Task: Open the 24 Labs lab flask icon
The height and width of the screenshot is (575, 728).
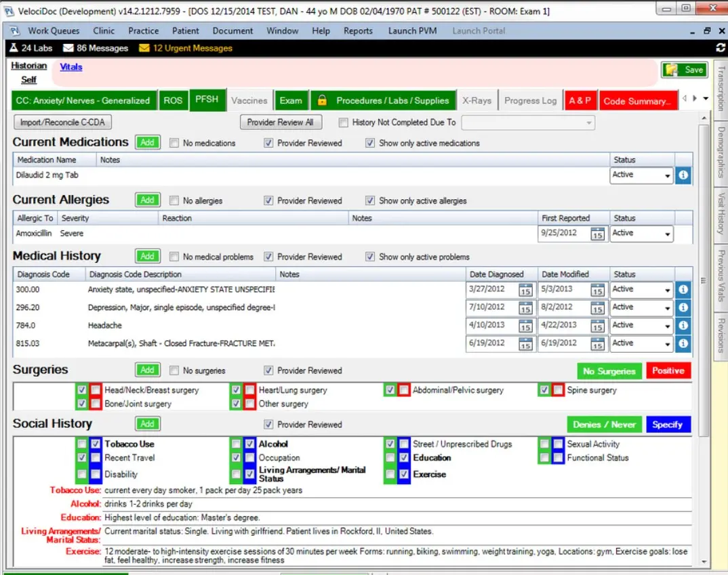Action: click(14, 48)
